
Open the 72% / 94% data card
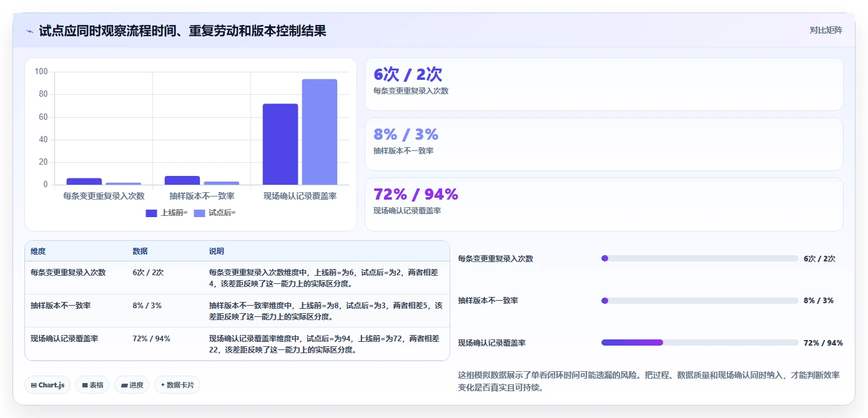coord(604,204)
